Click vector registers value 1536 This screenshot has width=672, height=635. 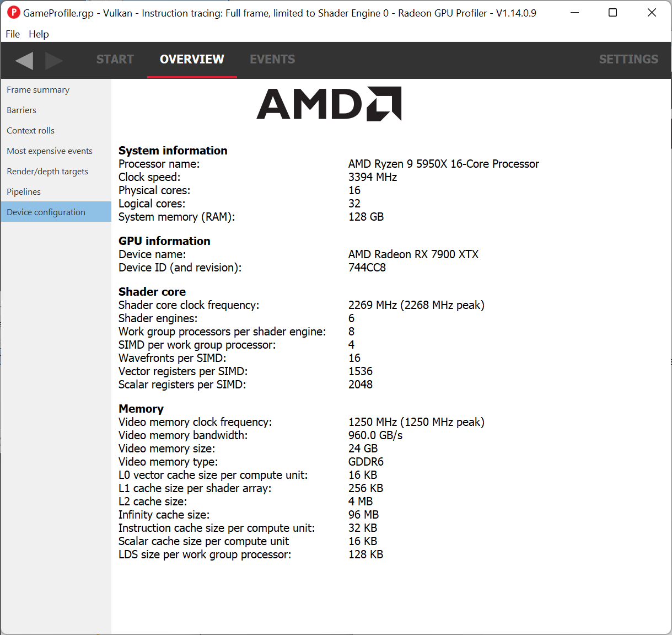[361, 371]
